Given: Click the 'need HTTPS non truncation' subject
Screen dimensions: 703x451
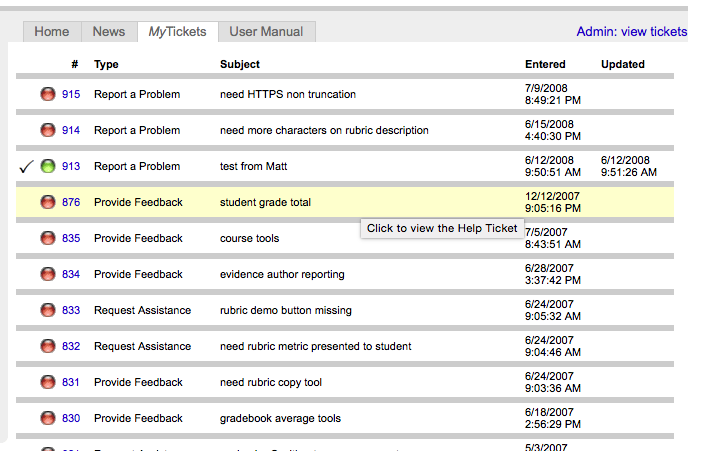Looking at the screenshot, I should 288,94.
